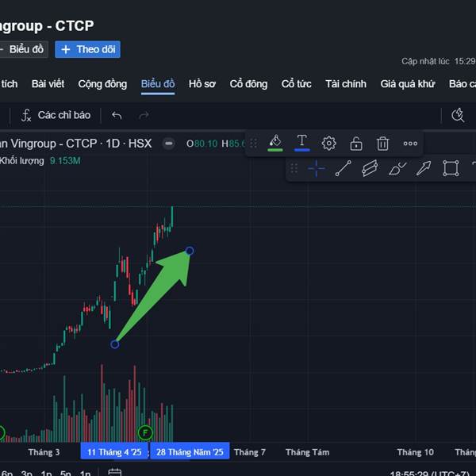Click the Tháng 10 axis label
The width and height of the screenshot is (476, 476).
click(x=415, y=452)
